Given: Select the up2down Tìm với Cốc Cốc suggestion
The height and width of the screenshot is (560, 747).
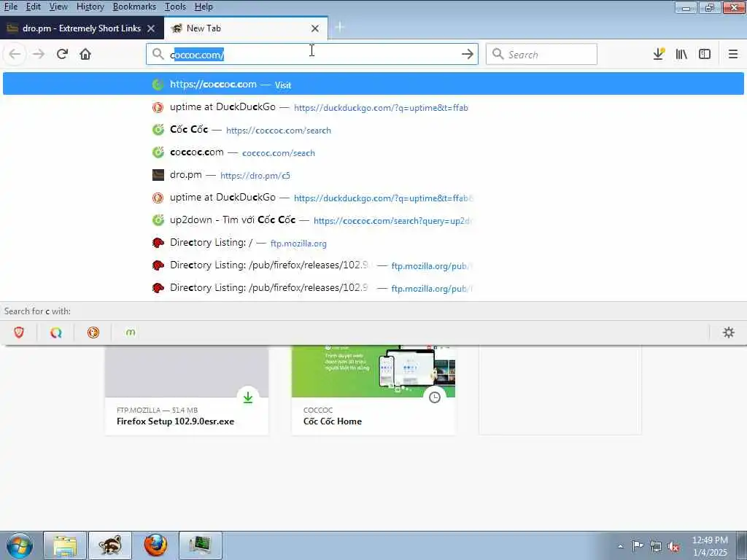Looking at the screenshot, I should coord(373,220).
